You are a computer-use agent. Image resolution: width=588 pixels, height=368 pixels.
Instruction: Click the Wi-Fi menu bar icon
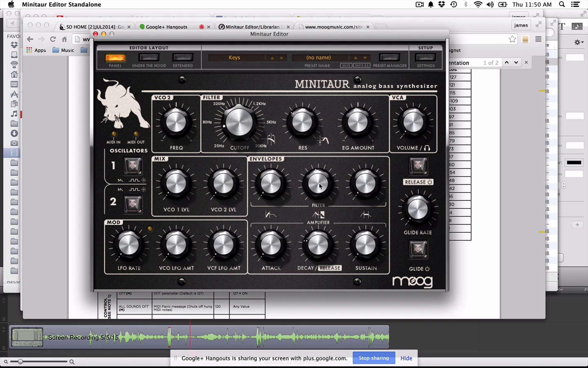tap(478, 4)
